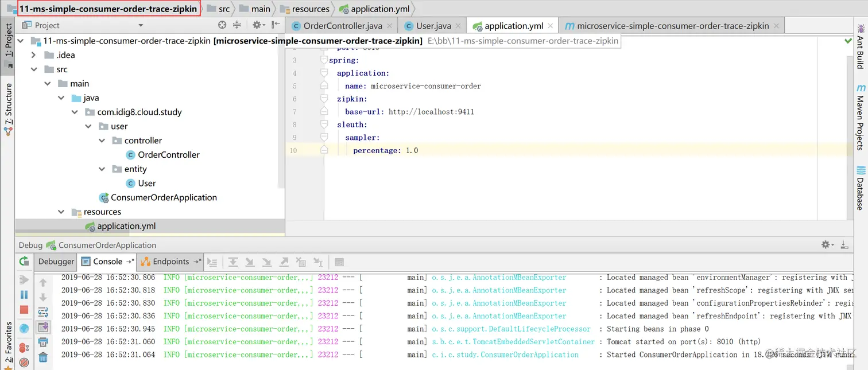Close the application.yml editor tab

click(x=550, y=26)
